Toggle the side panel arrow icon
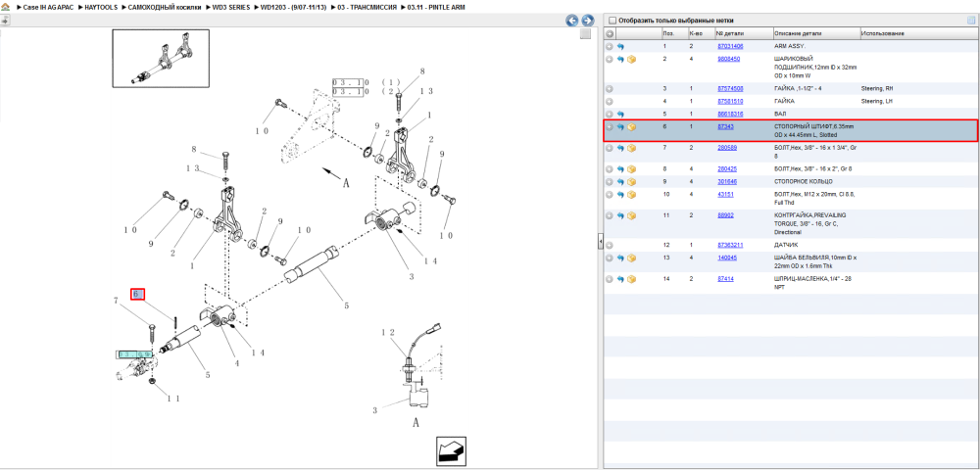This screenshot has height=470, width=980. 4,20
